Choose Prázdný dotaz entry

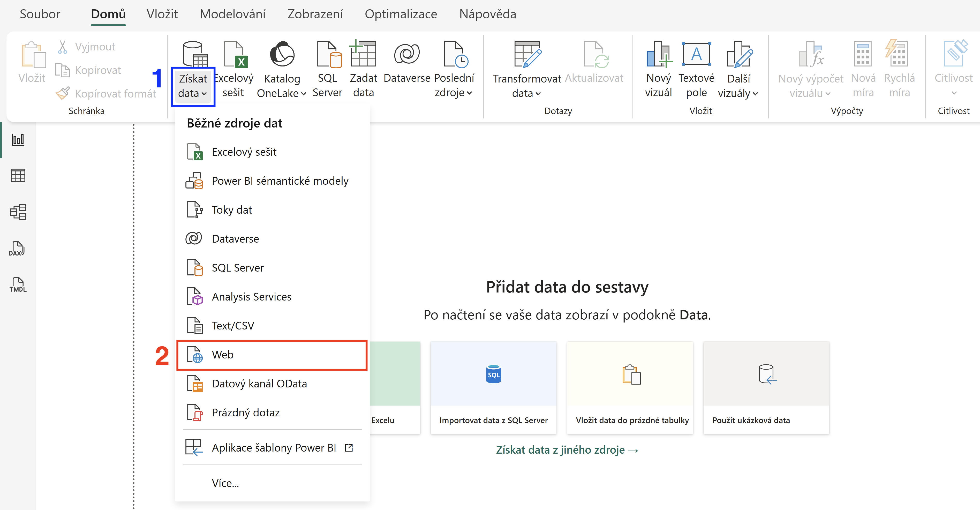tap(272, 412)
